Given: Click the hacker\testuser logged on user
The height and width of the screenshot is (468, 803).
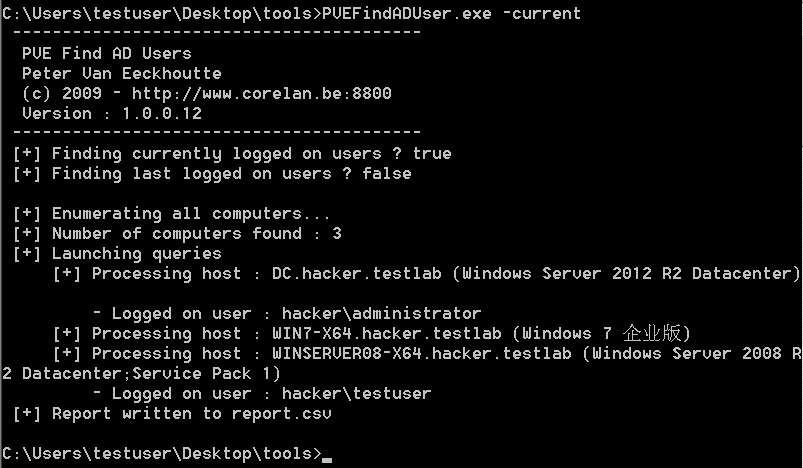Looking at the screenshot, I should [356, 393].
